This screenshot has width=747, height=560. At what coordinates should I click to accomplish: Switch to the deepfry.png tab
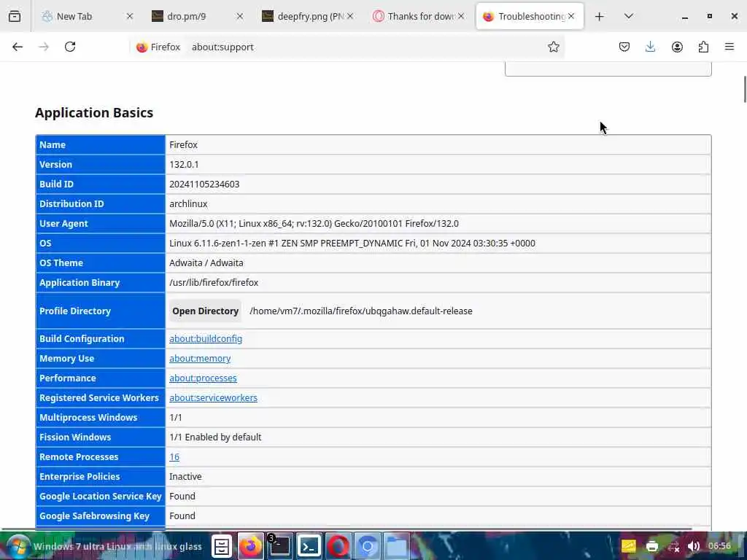306,16
